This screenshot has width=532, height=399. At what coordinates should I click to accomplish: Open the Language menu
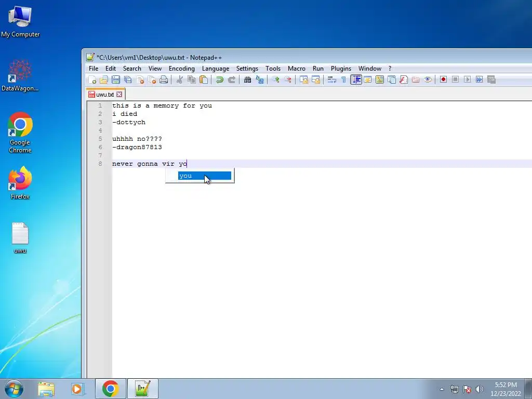[216, 69]
